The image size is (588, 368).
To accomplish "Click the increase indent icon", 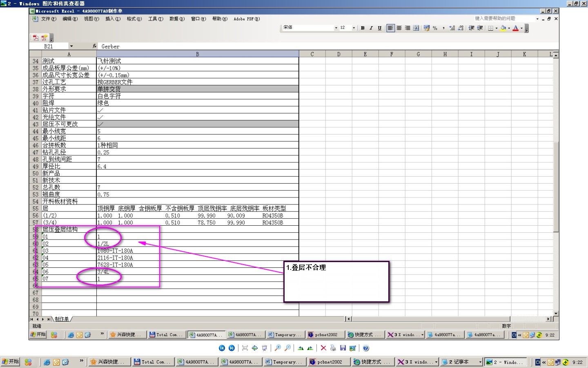I will (x=480, y=28).
